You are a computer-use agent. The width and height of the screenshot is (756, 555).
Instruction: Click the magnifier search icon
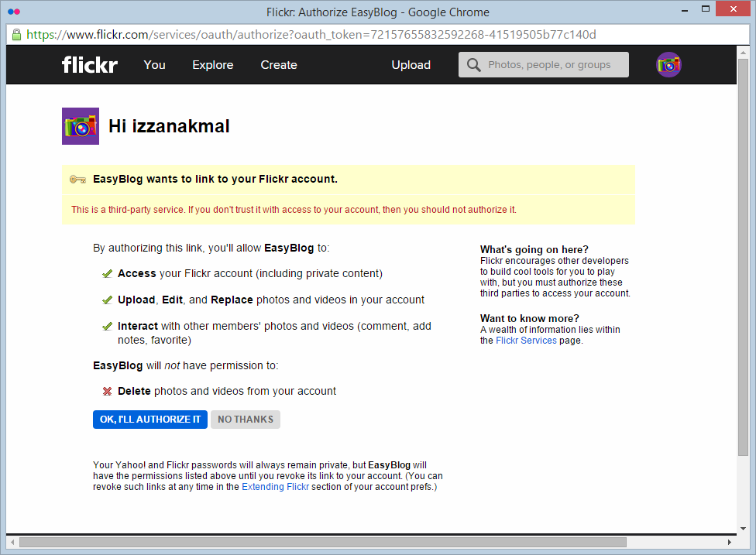click(x=473, y=65)
